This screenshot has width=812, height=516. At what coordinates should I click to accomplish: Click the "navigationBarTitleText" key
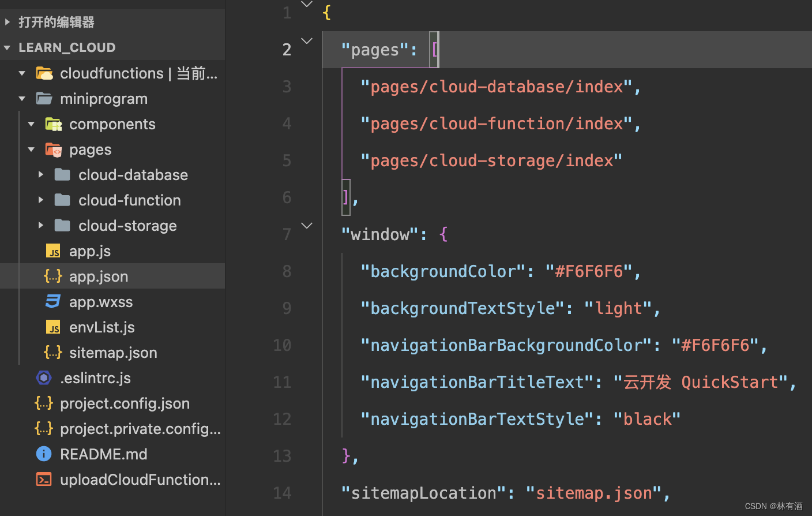477,383
